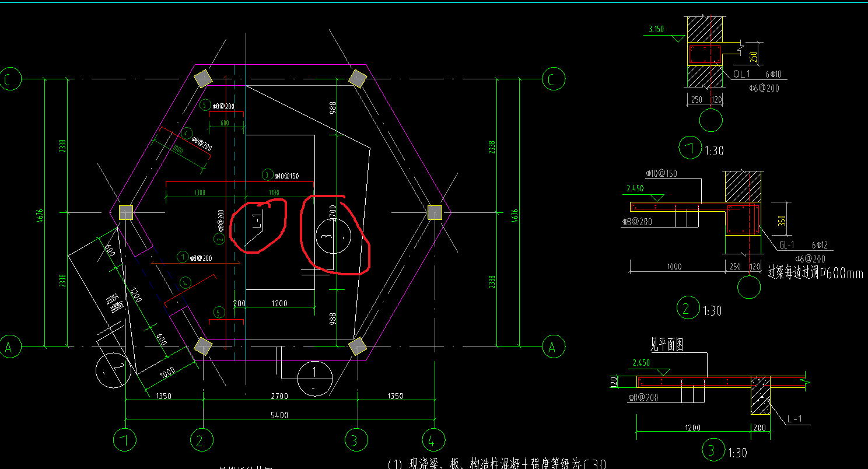This screenshot has width=868, height=469.
Task: Select the Φ10@150 label in detail 2
Action: pos(661,174)
